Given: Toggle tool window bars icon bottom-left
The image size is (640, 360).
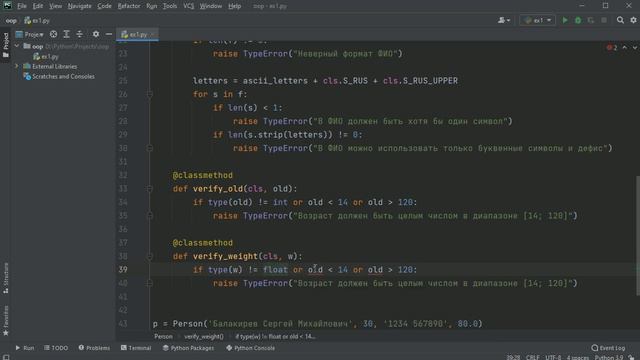Looking at the screenshot, I should pos(6,357).
